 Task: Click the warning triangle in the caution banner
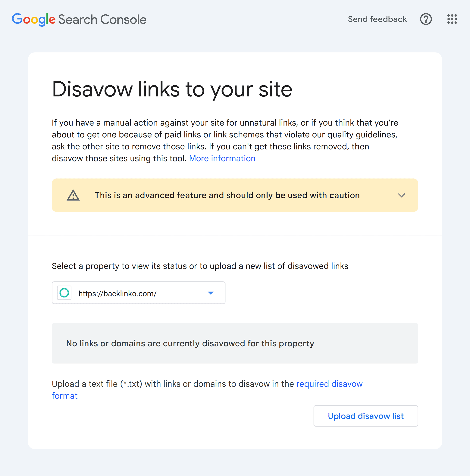click(73, 195)
